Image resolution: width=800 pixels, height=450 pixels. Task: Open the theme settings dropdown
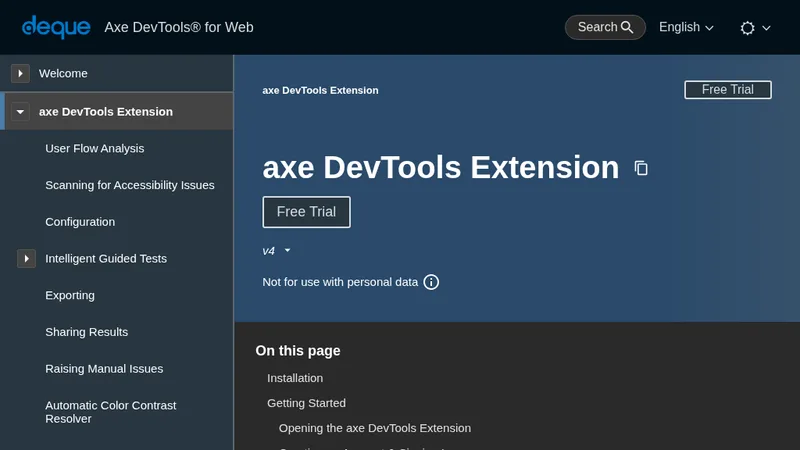(x=755, y=28)
